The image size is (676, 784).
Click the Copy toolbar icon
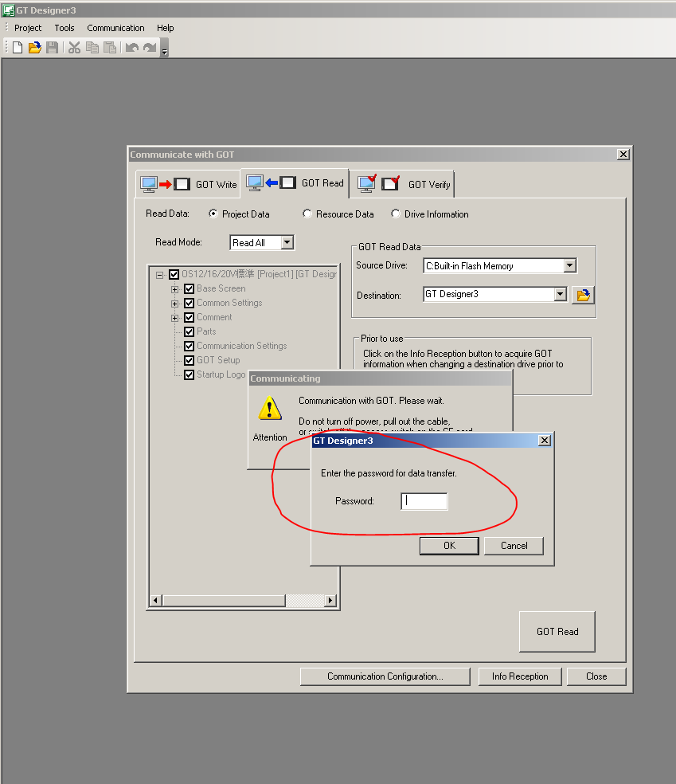[x=92, y=48]
